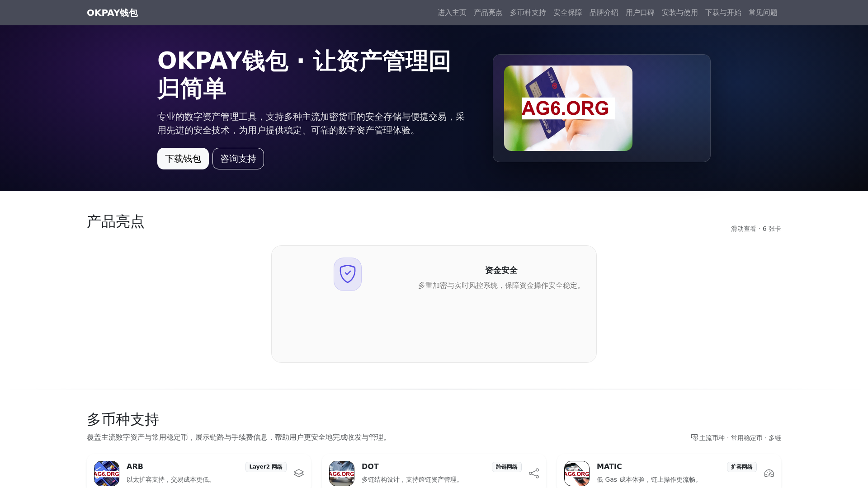Click the 跨链网络 tag

point(507,467)
